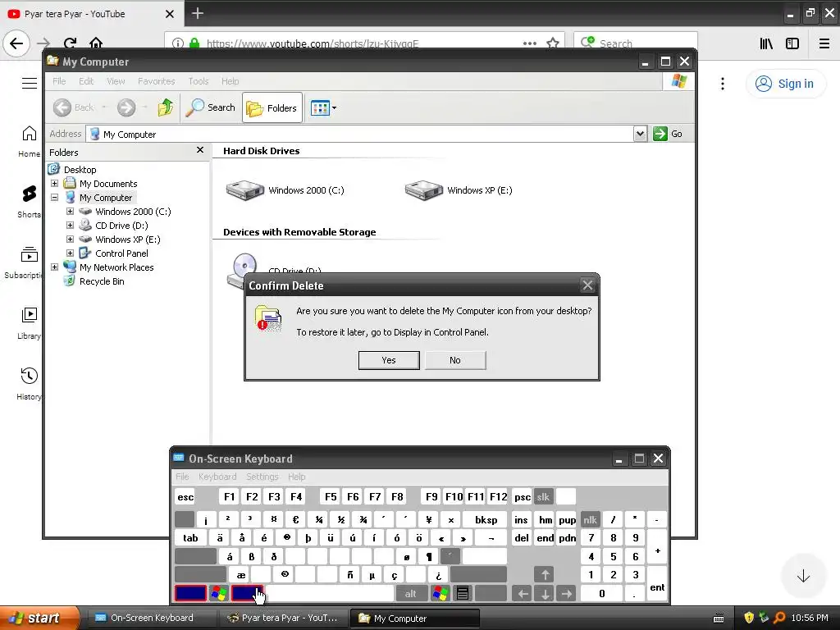Click the application menu key icon

463,593
